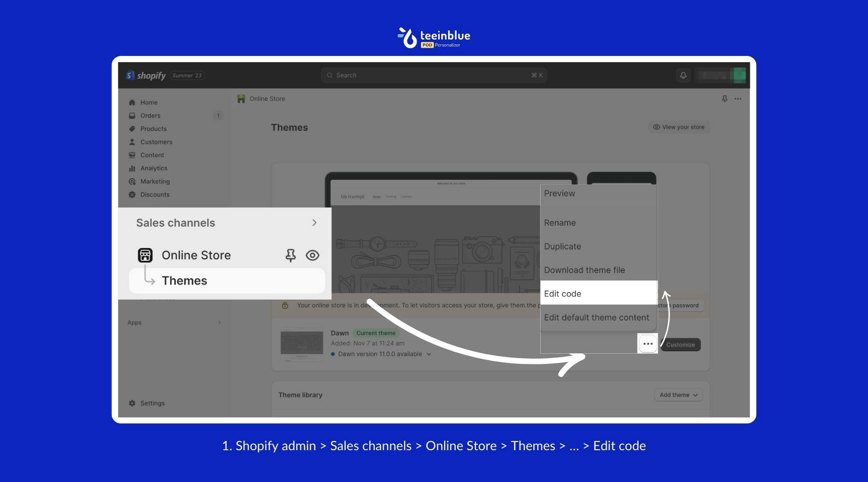The height and width of the screenshot is (482, 868).
Task: Toggle the preview eye next to Online Store
Action: pos(312,255)
